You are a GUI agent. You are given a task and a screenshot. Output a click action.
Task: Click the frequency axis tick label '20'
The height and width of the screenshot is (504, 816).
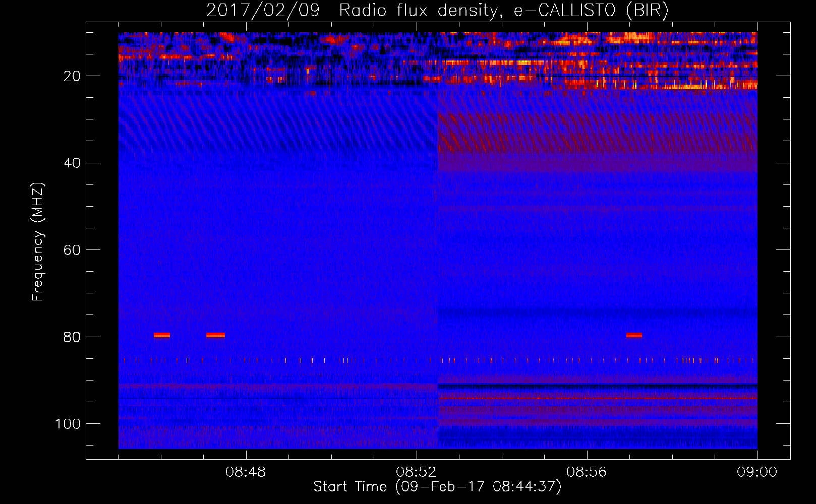pyautogui.click(x=72, y=76)
